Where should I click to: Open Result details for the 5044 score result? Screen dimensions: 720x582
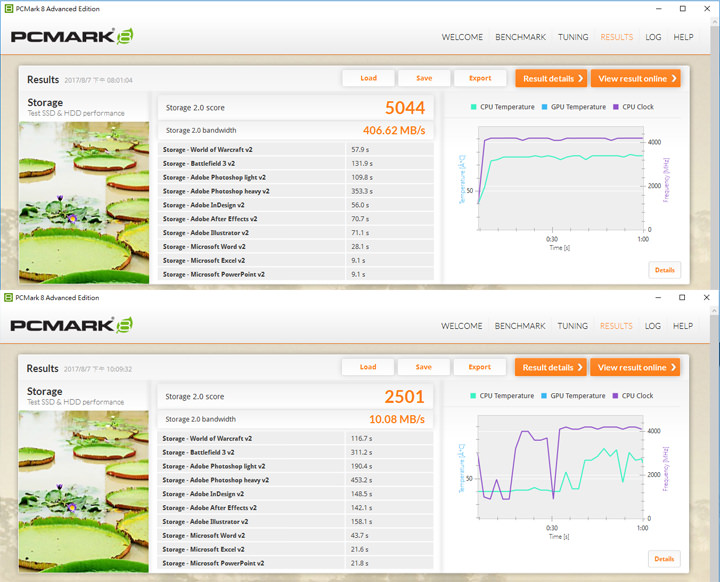coord(551,78)
